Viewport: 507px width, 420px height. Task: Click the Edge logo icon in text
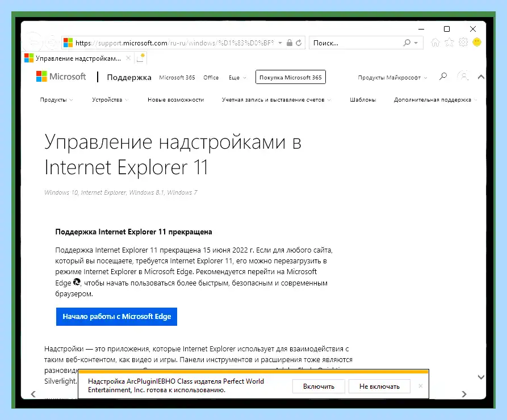tap(77, 282)
